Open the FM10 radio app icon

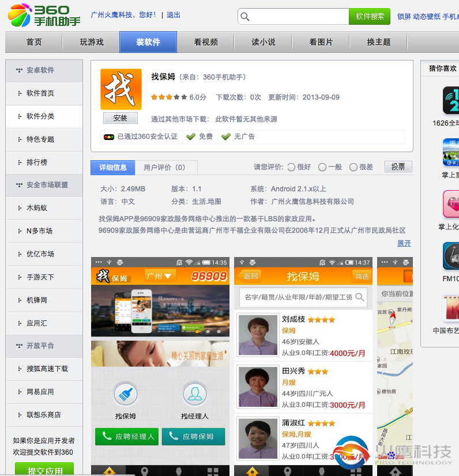tap(451, 256)
